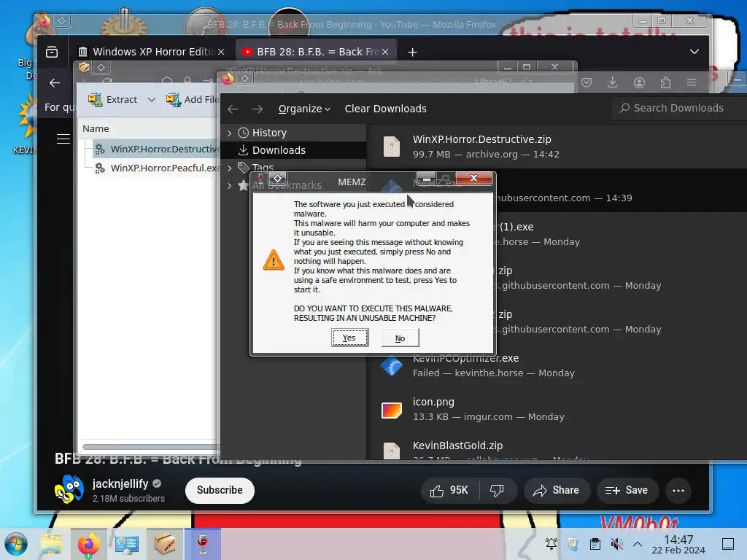
Task: Open the list all tabs chevron
Action: [694, 52]
